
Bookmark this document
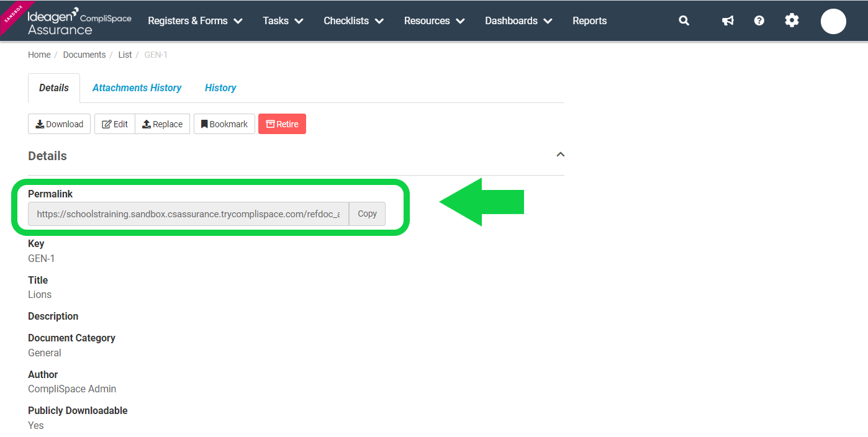click(x=224, y=124)
